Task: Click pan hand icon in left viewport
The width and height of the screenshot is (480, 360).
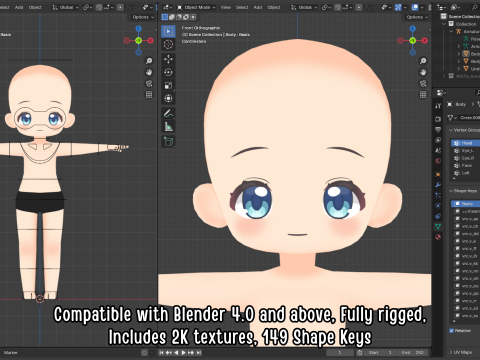Action: (x=149, y=72)
